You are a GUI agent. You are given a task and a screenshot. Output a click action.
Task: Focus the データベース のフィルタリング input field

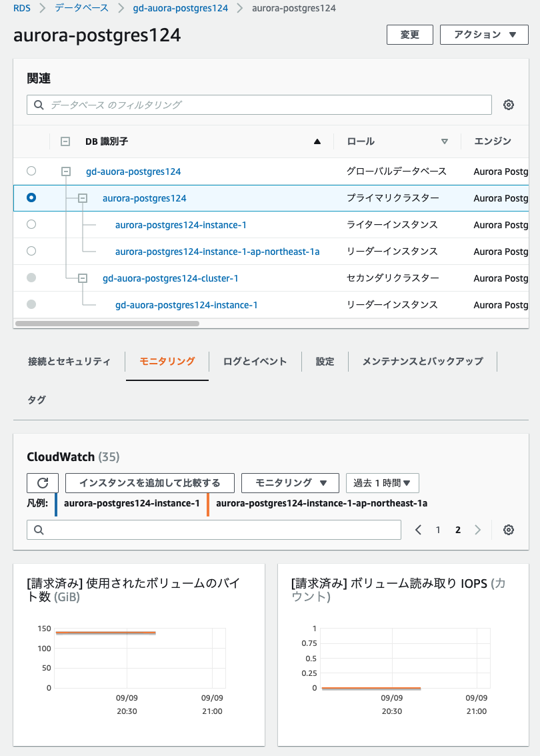click(259, 105)
